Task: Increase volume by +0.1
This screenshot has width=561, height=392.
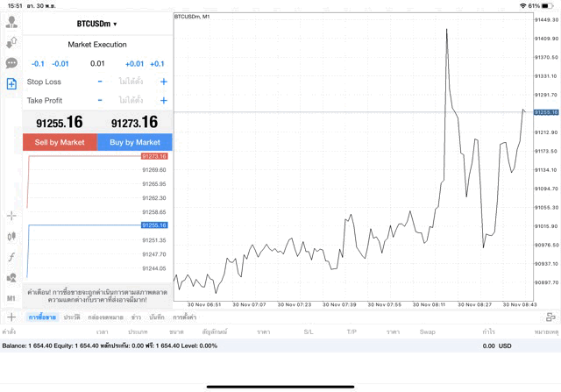Action: pos(157,64)
